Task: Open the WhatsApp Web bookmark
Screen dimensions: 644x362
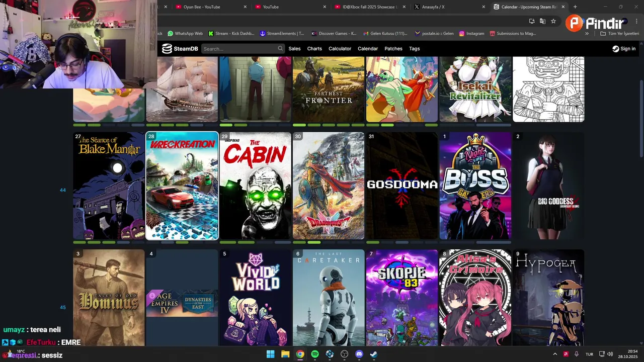Action: pyautogui.click(x=185, y=34)
